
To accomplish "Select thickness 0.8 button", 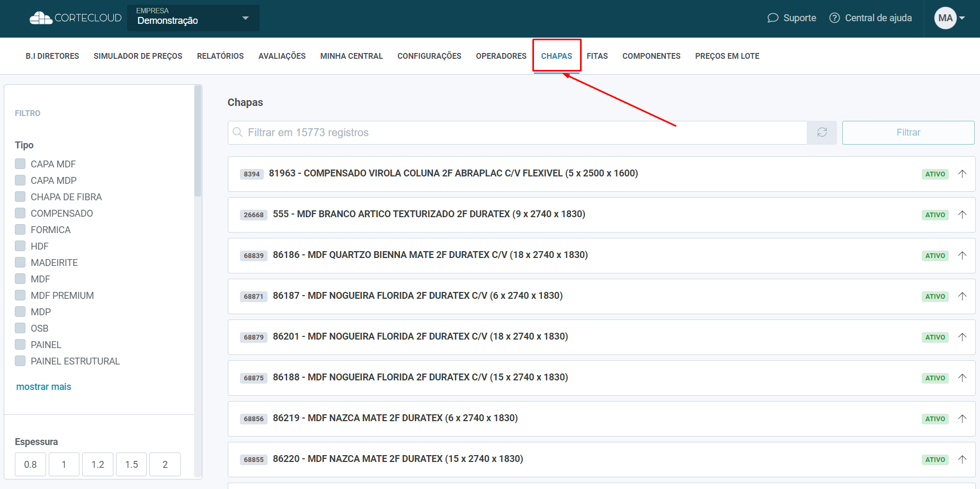I will (x=30, y=465).
